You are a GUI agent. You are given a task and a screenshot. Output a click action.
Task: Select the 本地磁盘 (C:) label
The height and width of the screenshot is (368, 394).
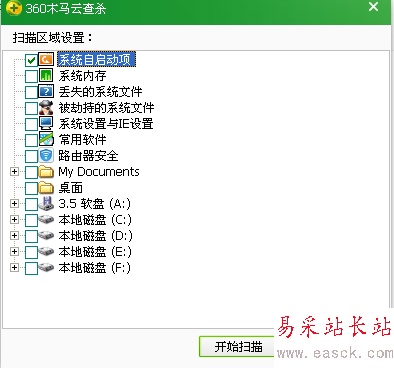click(95, 219)
